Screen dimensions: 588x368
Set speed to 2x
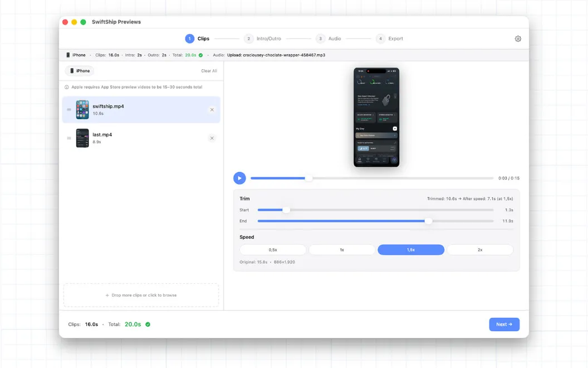point(480,250)
